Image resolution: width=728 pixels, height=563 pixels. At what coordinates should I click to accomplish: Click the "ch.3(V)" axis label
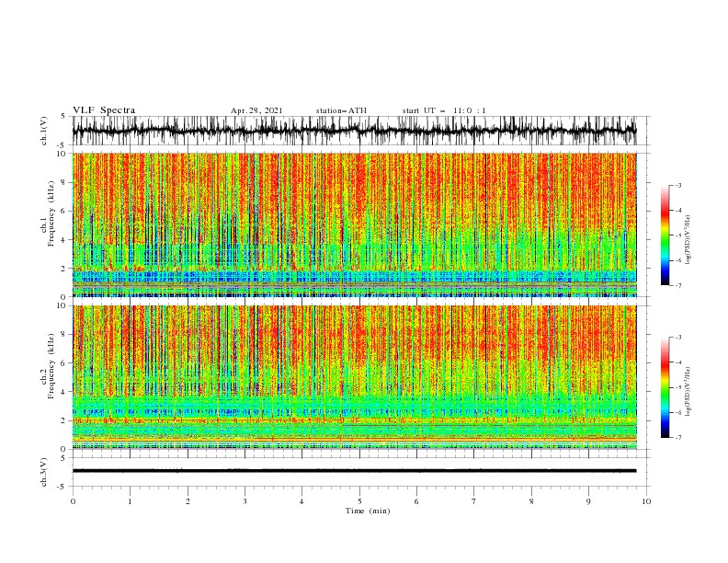pyautogui.click(x=43, y=472)
